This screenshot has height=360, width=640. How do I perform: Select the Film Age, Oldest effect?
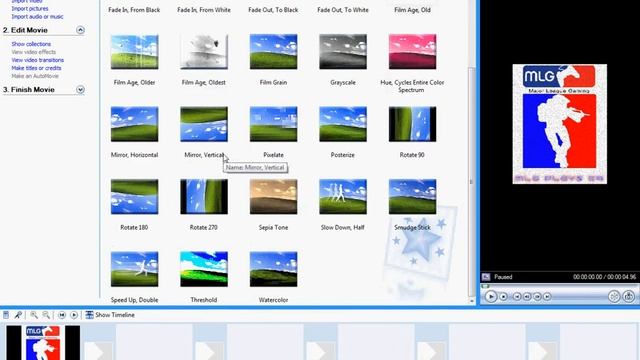[204, 52]
